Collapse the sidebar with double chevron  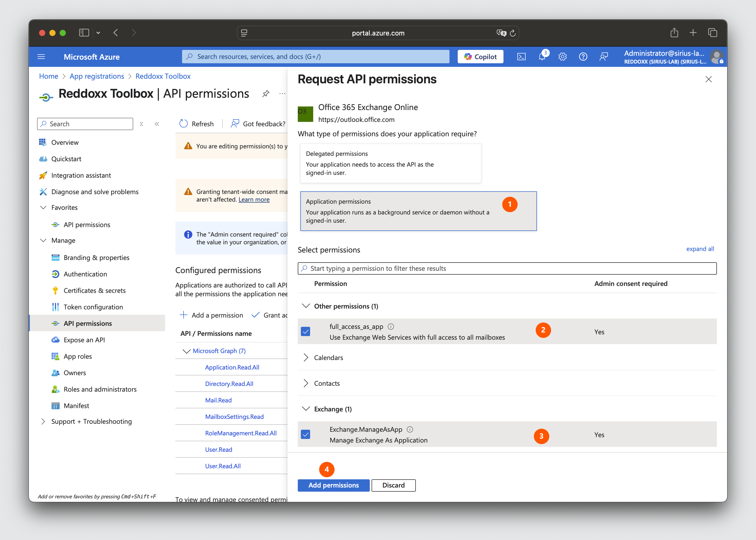(157, 124)
